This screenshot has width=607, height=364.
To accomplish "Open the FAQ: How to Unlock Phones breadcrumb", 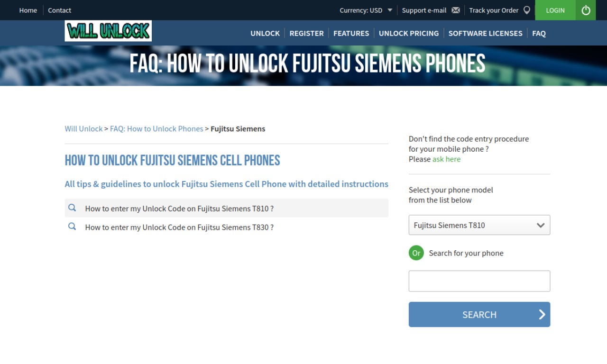I will tap(156, 129).
